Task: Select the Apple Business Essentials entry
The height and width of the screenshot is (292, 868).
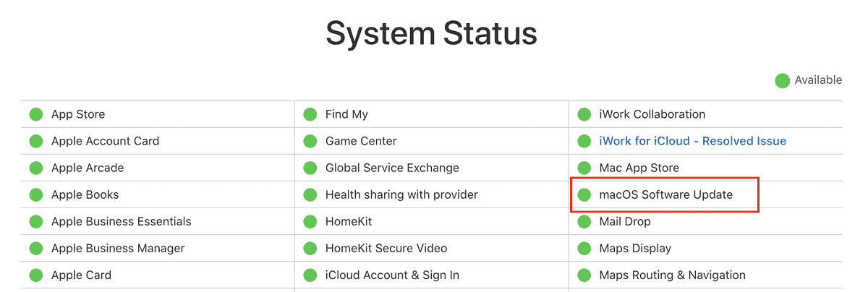Action: click(x=121, y=221)
